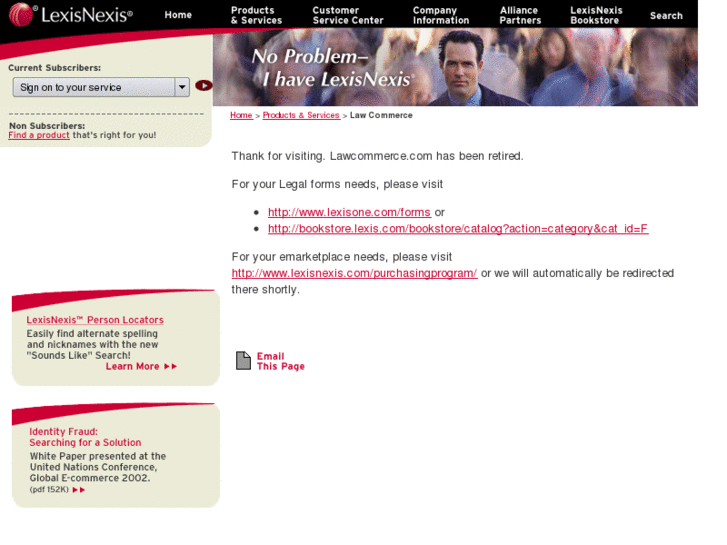The height and width of the screenshot is (545, 727).
Task: Follow Products & Services breadcrumb link
Action: tap(301, 115)
